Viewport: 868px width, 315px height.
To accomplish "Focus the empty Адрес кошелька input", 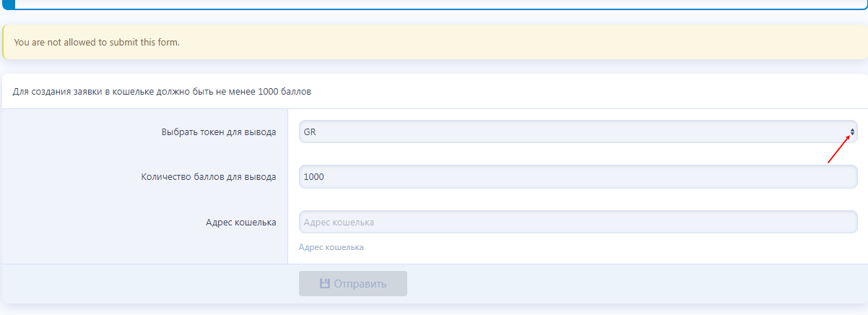I will (x=578, y=222).
